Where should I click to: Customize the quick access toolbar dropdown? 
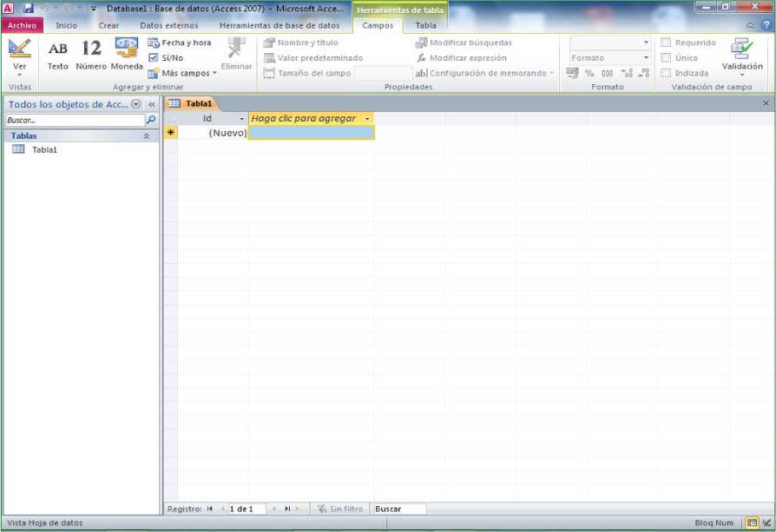(x=93, y=9)
